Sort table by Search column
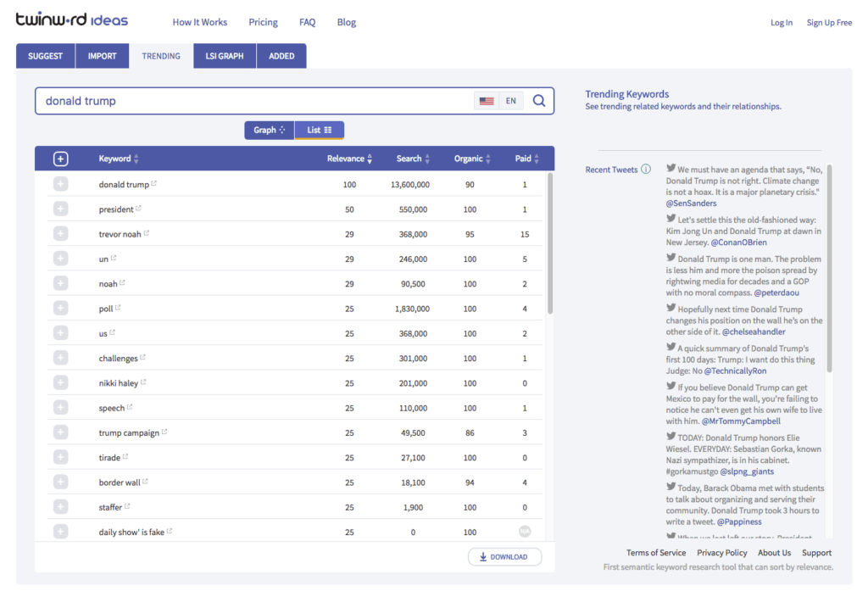 coord(413,159)
